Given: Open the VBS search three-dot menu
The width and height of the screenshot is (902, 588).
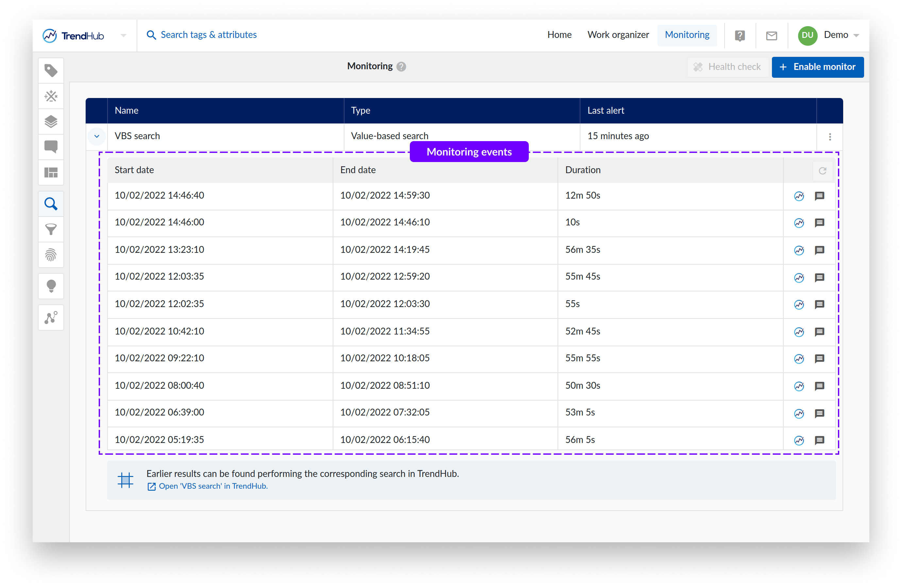Looking at the screenshot, I should (830, 137).
